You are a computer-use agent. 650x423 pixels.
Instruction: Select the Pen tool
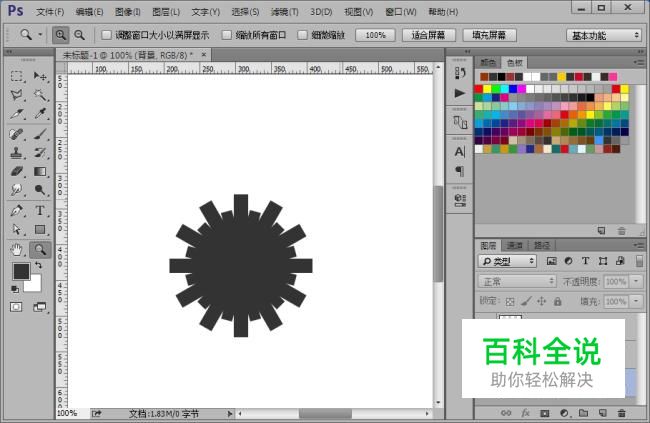[x=17, y=211]
